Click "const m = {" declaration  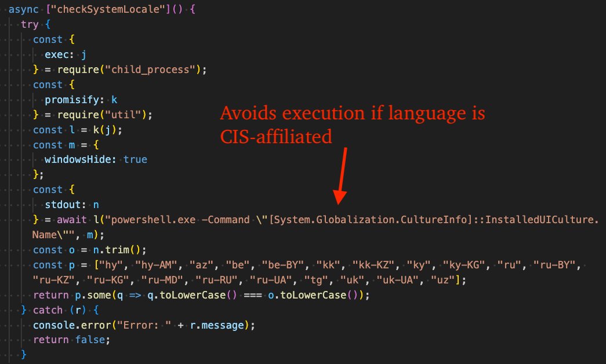point(66,145)
